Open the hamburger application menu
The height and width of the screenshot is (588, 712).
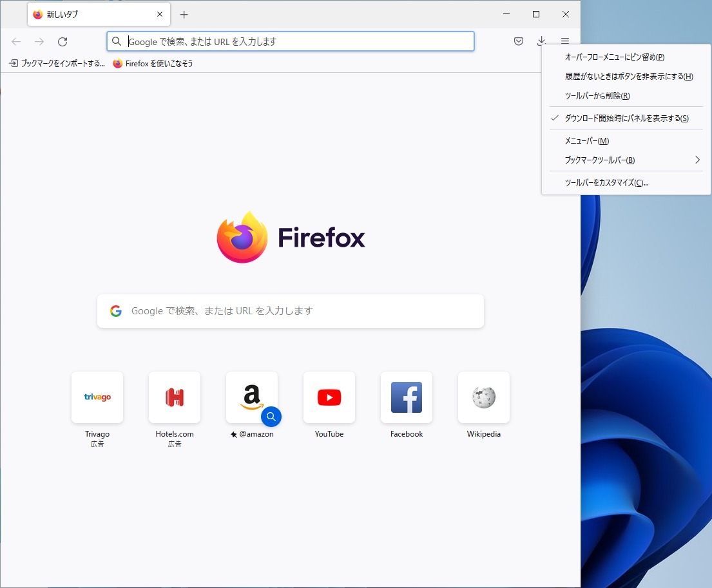565,41
